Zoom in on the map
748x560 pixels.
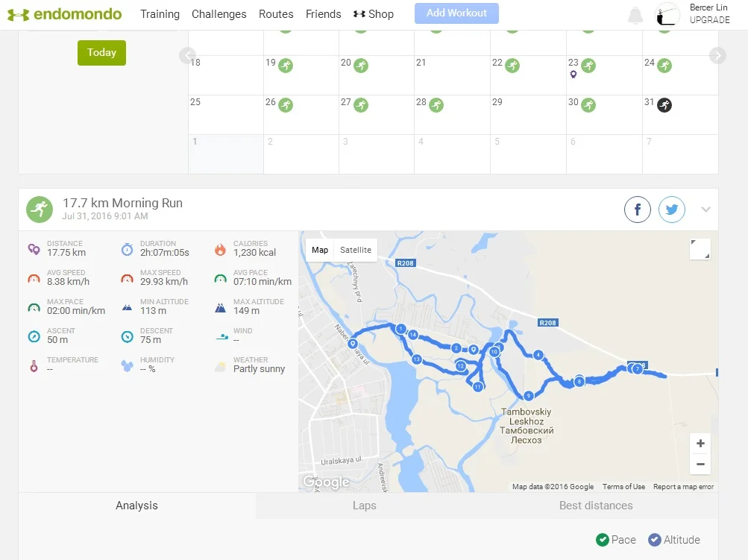click(700, 444)
